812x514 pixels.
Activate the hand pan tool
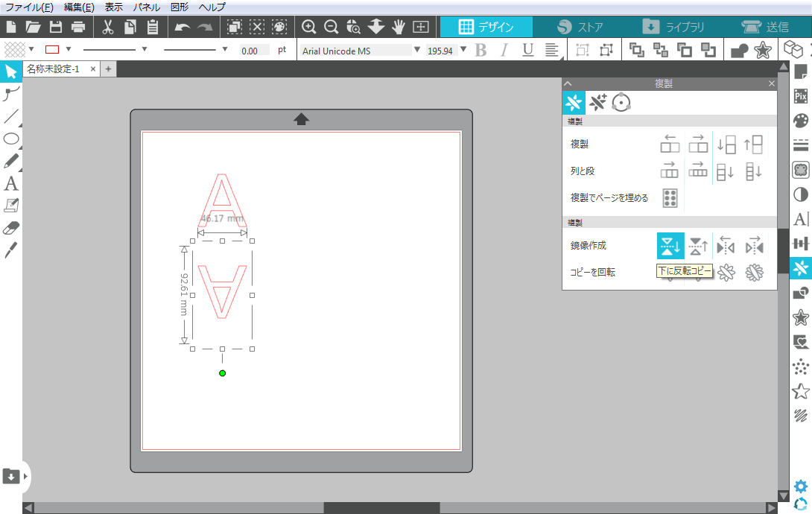tap(399, 28)
